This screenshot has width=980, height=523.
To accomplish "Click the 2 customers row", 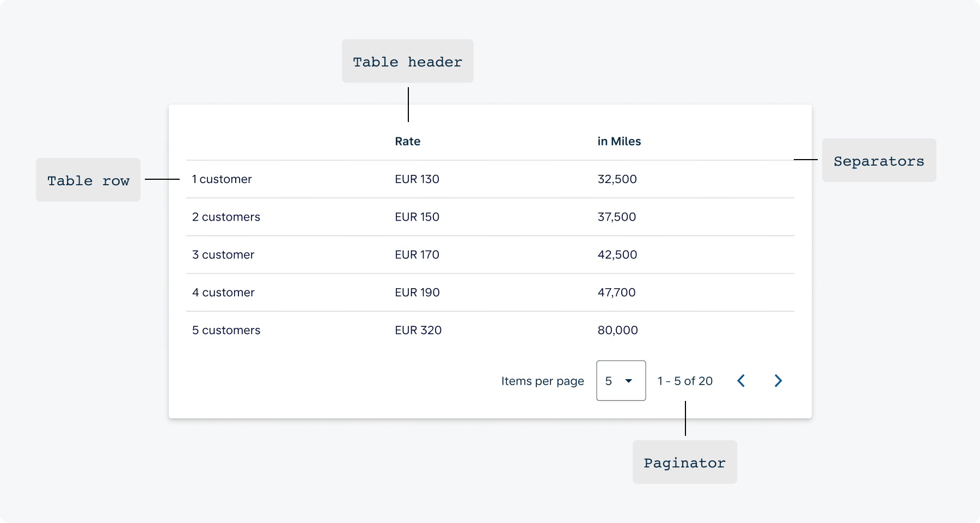I will 381,217.
